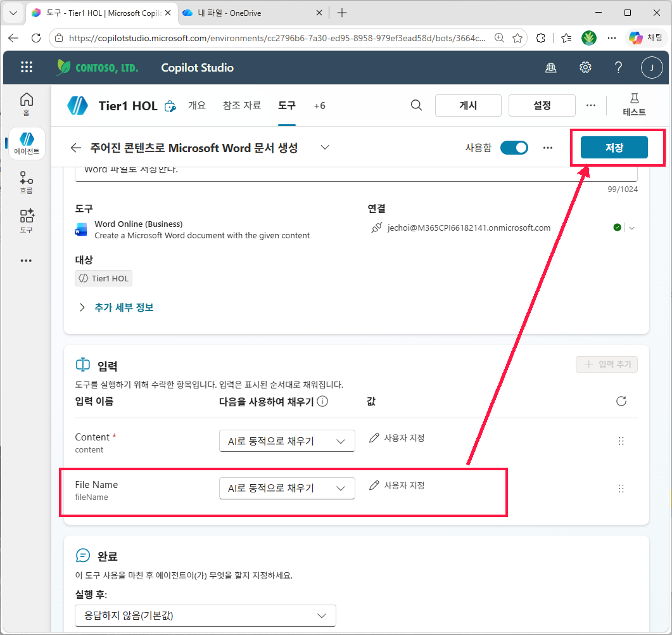Show the +6 additional tabs
This screenshot has height=635, width=672.
click(x=319, y=106)
